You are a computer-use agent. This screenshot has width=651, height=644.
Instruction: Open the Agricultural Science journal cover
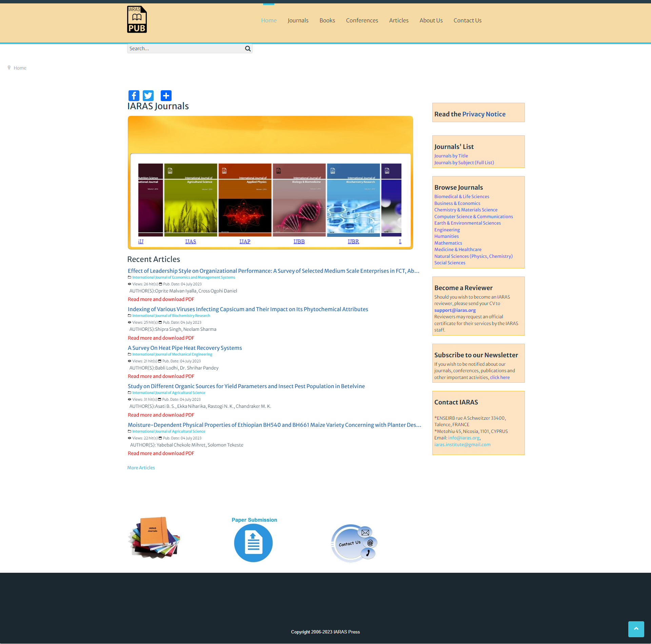coord(191,200)
